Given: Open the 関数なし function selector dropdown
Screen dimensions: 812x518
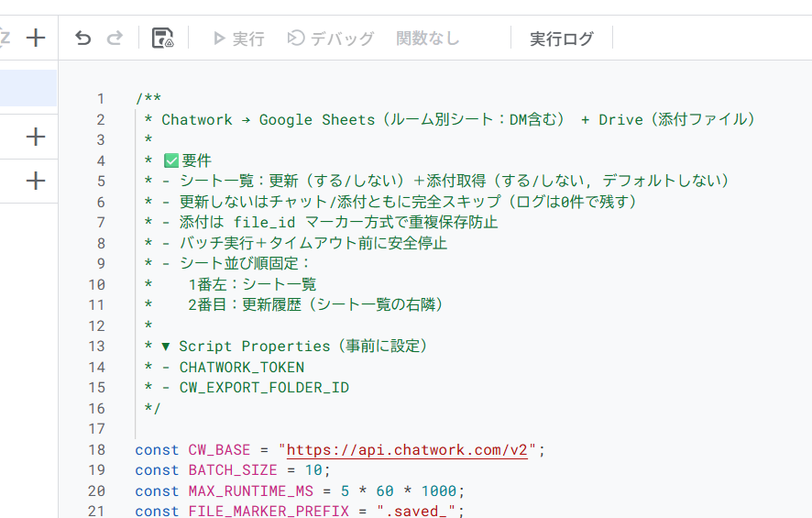Looking at the screenshot, I should (x=427, y=39).
